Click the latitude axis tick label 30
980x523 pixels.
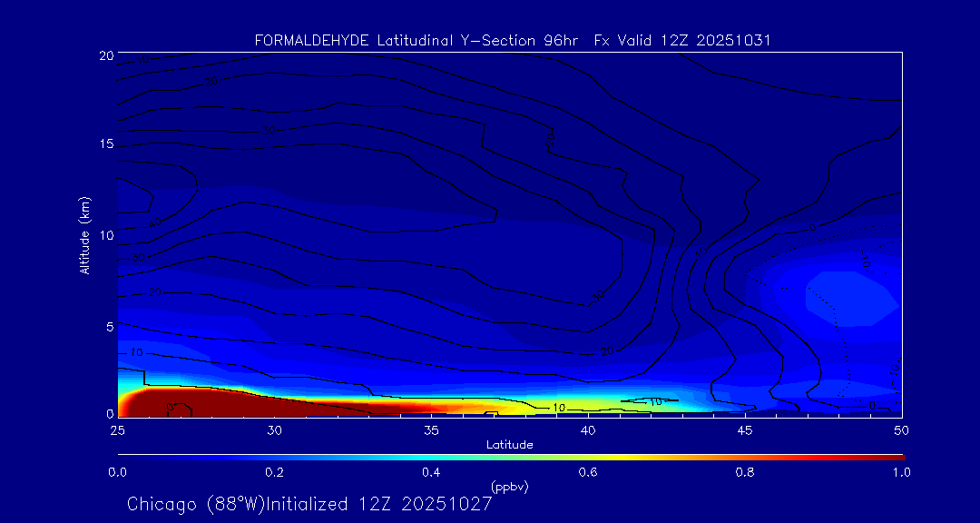pos(274,430)
